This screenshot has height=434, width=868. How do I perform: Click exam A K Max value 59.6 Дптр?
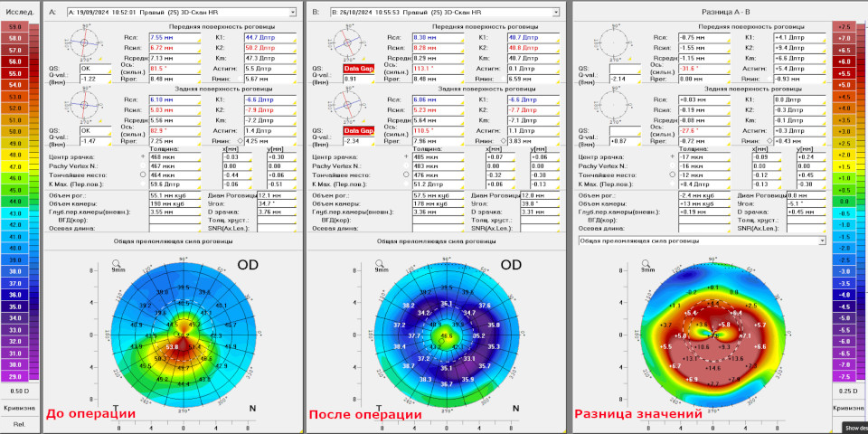[175, 184]
